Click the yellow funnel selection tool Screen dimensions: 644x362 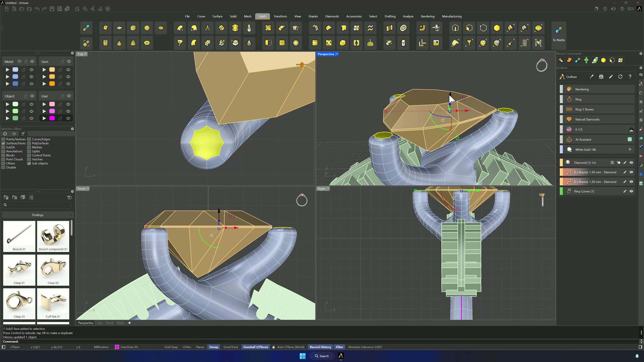pyautogui.click(x=469, y=43)
